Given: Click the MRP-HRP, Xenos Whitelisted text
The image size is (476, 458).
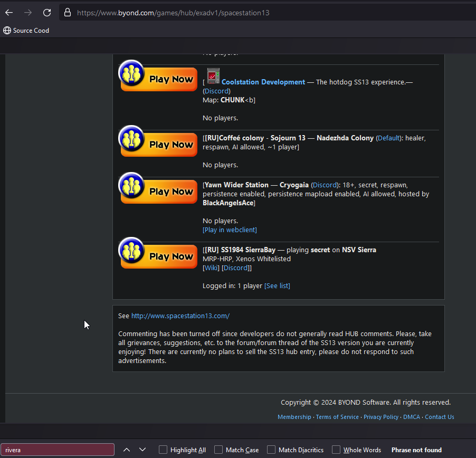Looking at the screenshot, I should tap(246, 259).
